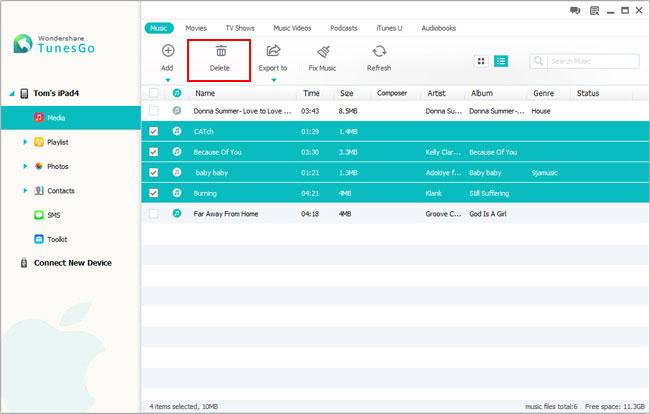Expand the Contacts tree node
Screen dimensions: 650x414
click(x=25, y=191)
